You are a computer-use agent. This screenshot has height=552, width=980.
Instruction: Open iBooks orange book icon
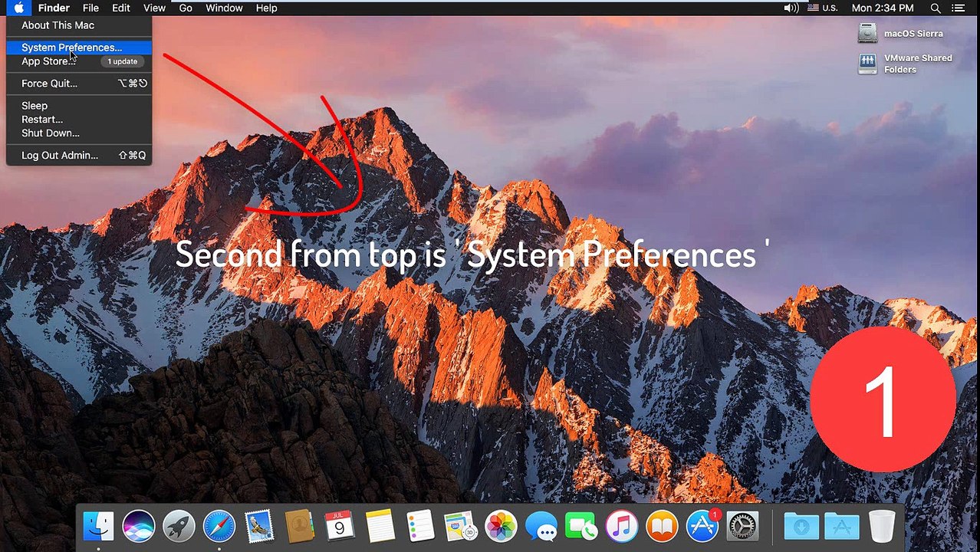pyautogui.click(x=662, y=527)
